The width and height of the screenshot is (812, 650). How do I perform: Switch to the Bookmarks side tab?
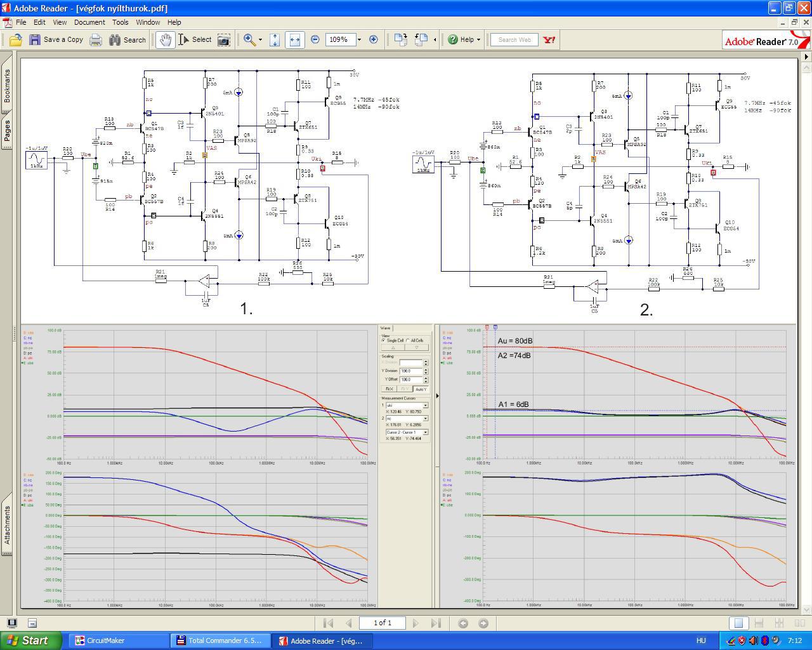[x=7, y=86]
